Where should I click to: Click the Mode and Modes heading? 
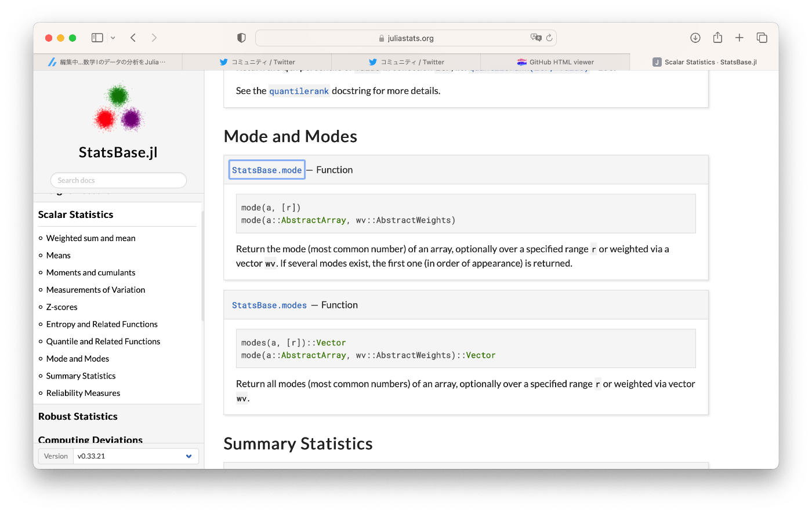(291, 136)
